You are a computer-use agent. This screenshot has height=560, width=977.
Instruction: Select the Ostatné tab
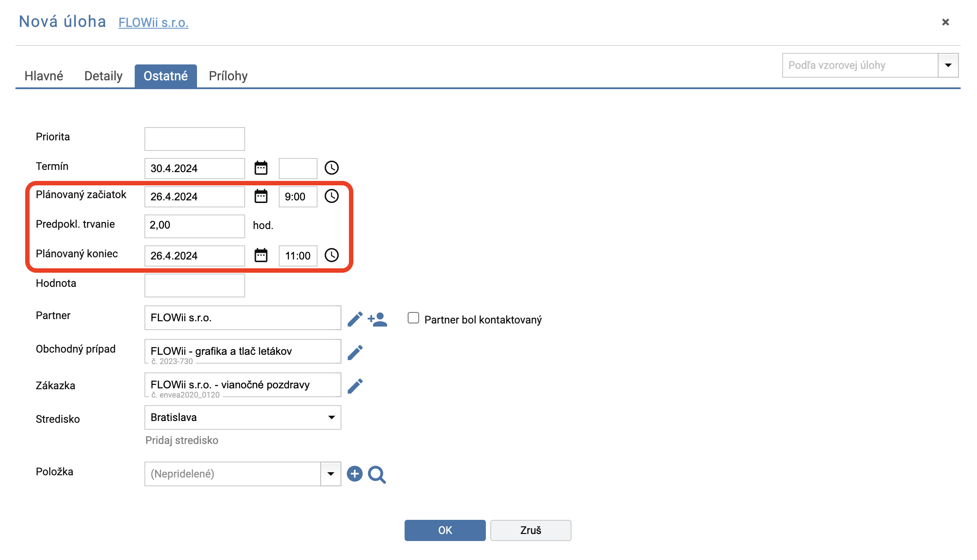tap(166, 76)
